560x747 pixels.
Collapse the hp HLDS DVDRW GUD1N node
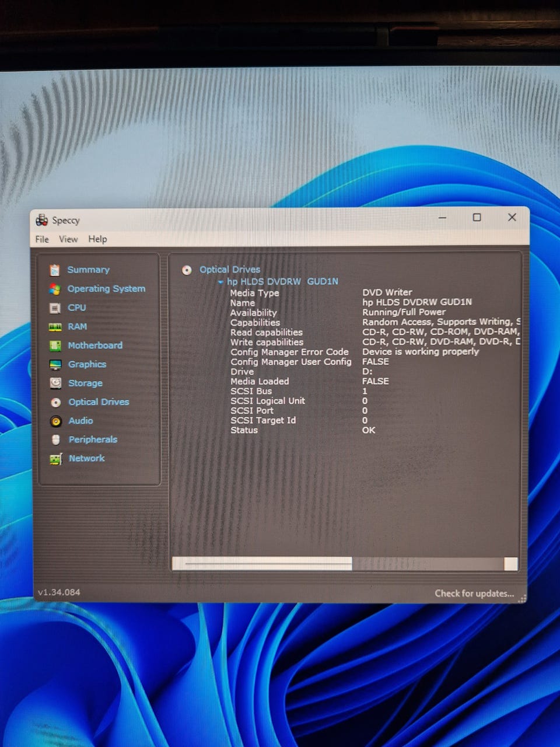pyautogui.click(x=220, y=282)
